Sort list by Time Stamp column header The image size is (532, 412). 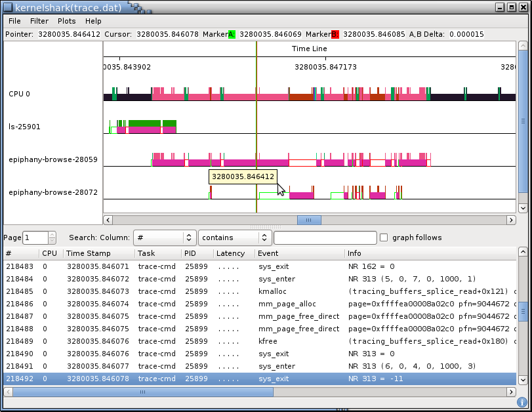click(89, 253)
